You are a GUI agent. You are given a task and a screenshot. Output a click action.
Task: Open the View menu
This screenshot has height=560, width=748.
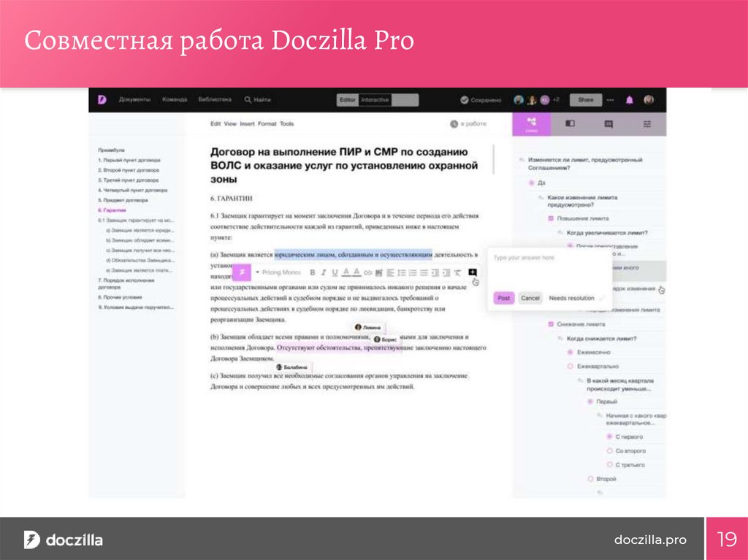[x=230, y=123]
